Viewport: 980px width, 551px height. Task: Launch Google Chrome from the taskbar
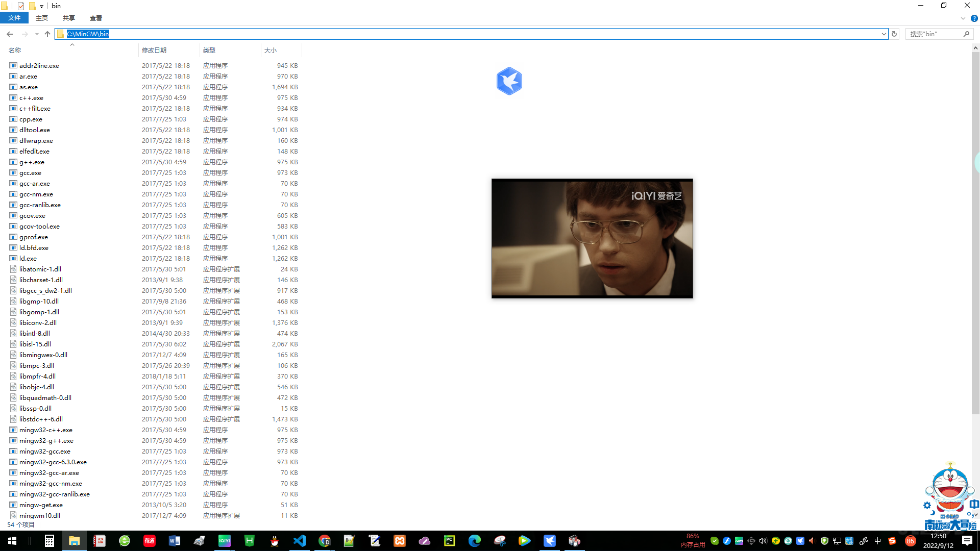(325, 541)
